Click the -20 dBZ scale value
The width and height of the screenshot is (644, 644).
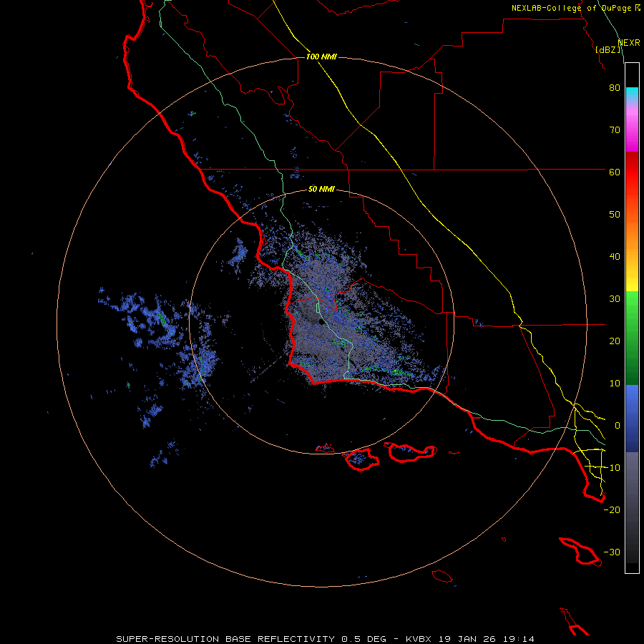pyautogui.click(x=612, y=510)
